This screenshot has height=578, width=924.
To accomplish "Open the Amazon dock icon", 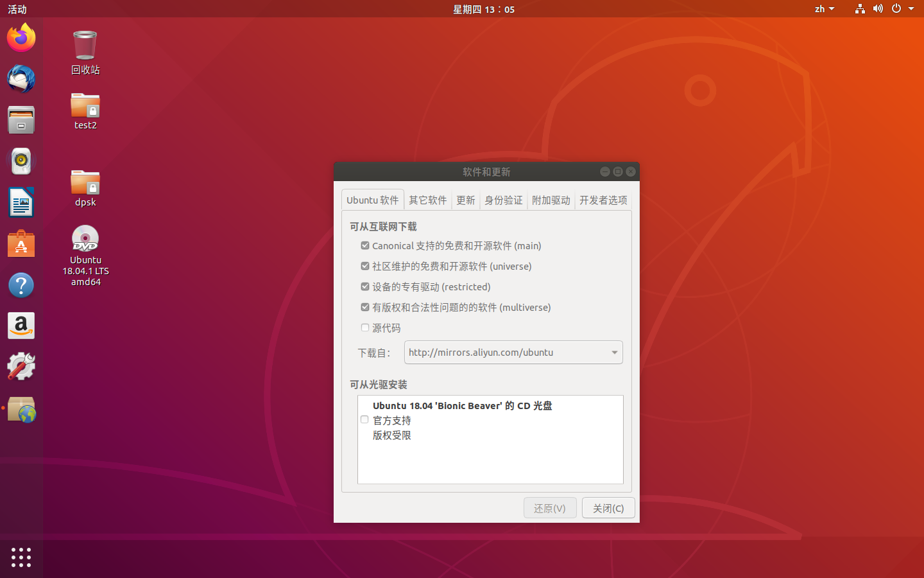I will pyautogui.click(x=21, y=326).
